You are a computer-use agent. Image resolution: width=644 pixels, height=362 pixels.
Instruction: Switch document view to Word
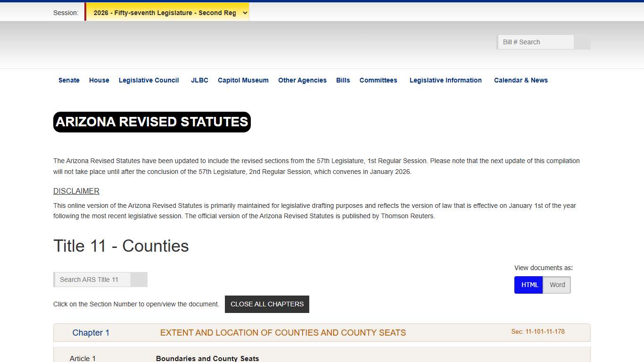[x=557, y=285]
